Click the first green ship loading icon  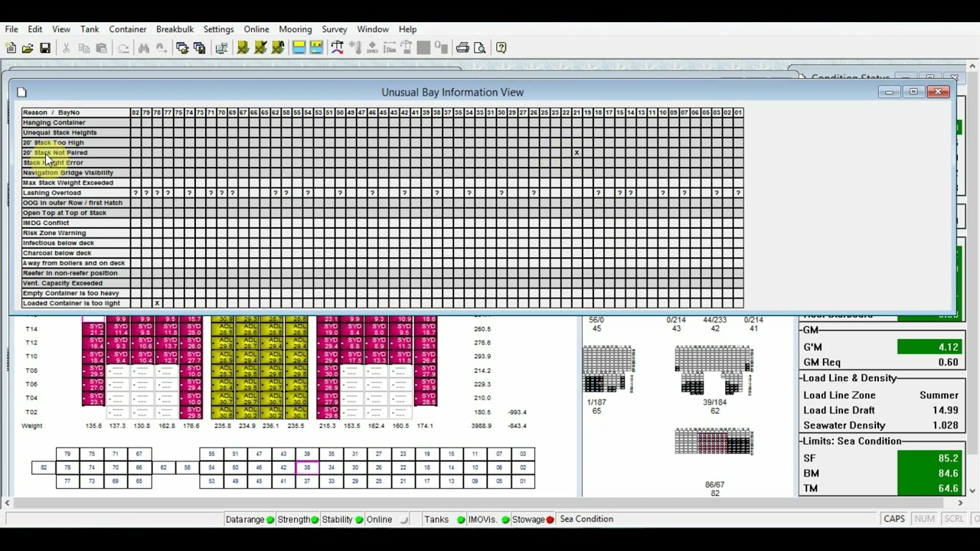243,48
